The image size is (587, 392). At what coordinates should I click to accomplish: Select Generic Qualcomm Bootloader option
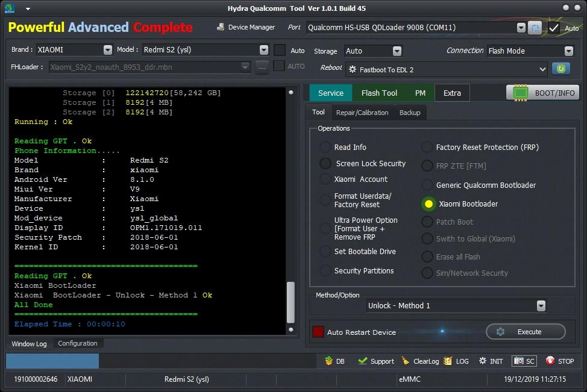[x=427, y=185]
